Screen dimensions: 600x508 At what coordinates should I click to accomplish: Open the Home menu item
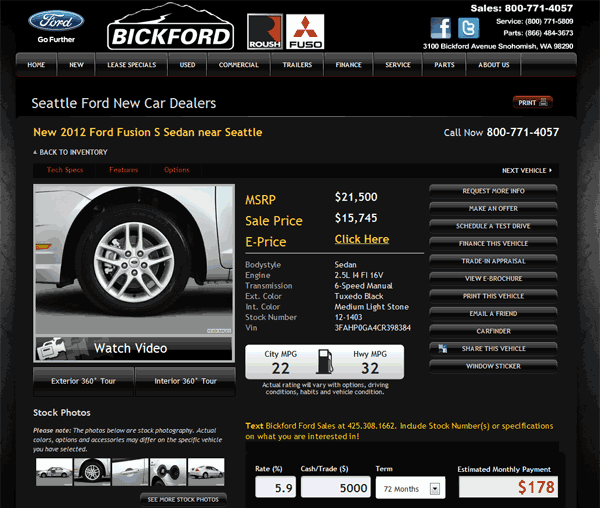click(x=36, y=65)
